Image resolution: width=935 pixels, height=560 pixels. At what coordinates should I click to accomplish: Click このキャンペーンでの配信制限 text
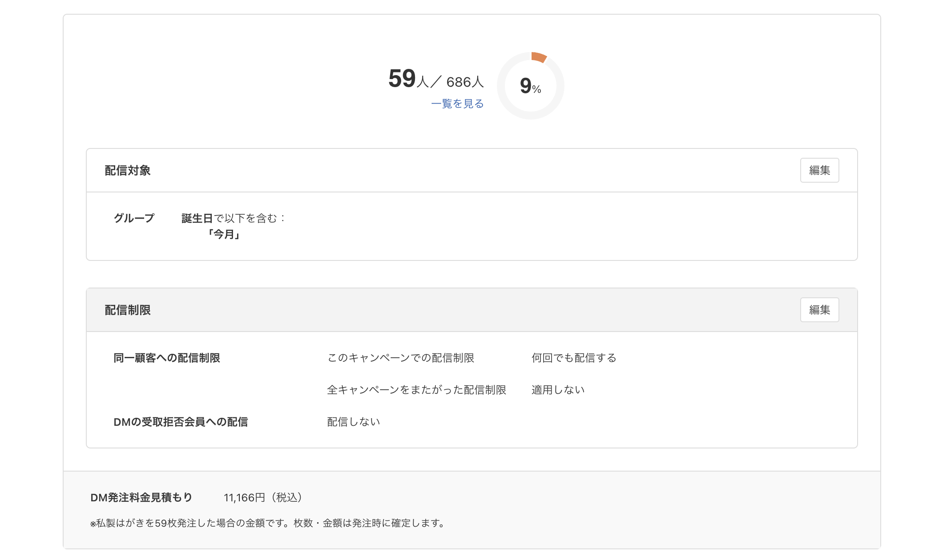coord(400,358)
